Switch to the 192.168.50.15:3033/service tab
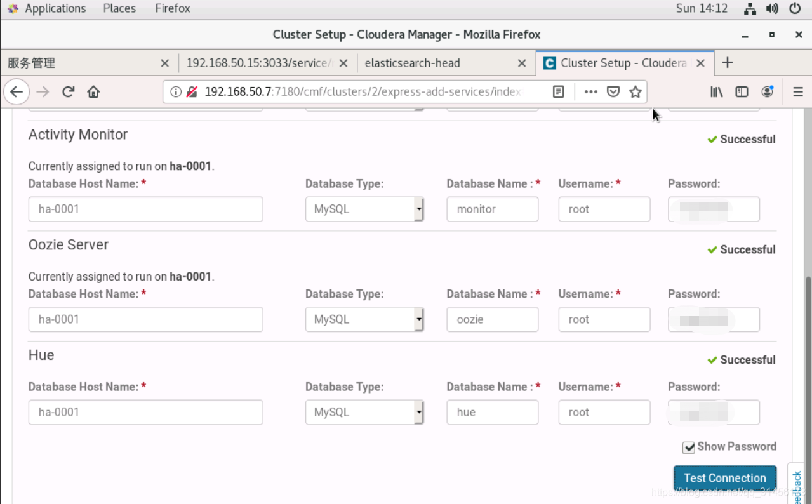The image size is (812, 504). coord(267,63)
